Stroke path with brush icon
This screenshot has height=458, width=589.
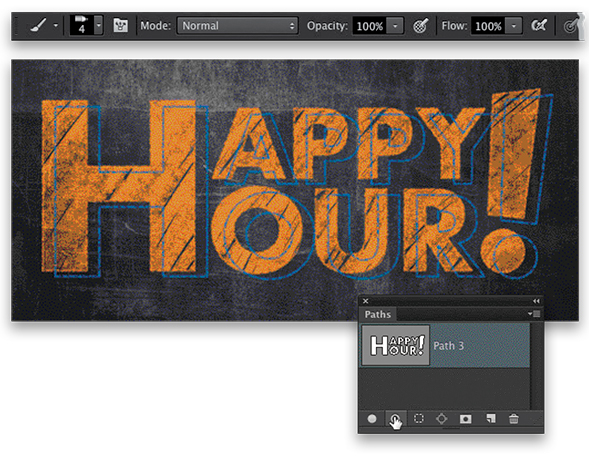tap(395, 419)
